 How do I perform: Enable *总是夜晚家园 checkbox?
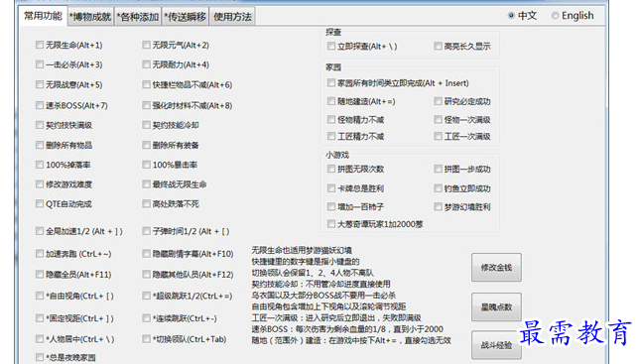40,357
